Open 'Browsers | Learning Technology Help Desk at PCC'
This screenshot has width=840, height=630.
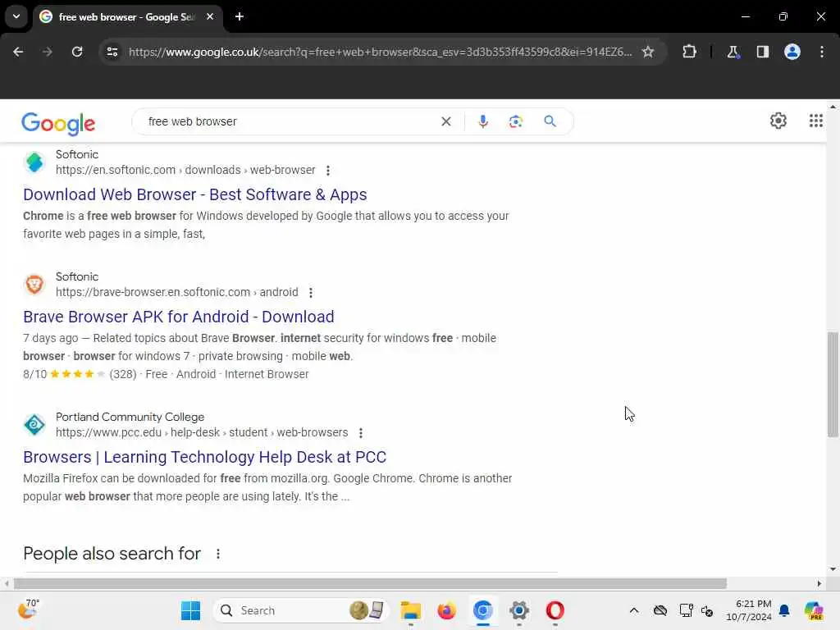click(204, 457)
